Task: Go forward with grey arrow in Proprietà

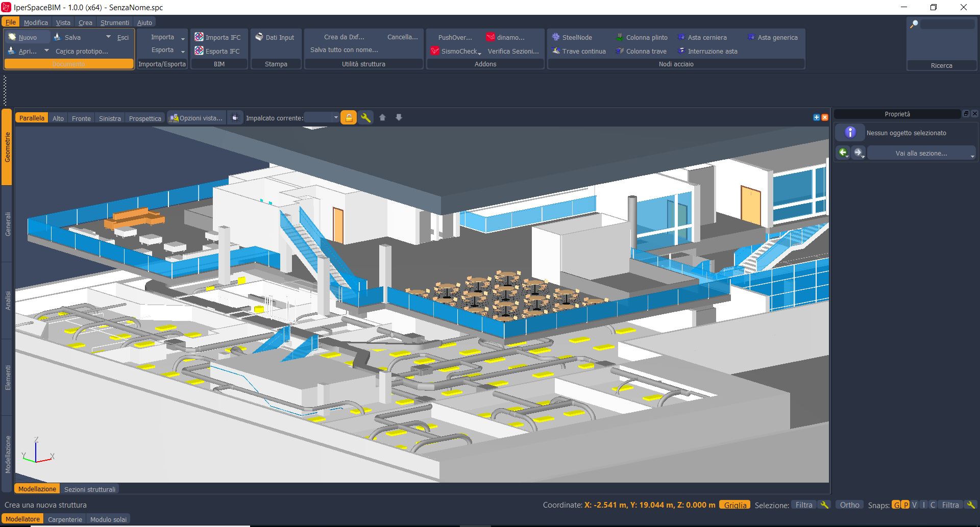Action: pyautogui.click(x=859, y=153)
